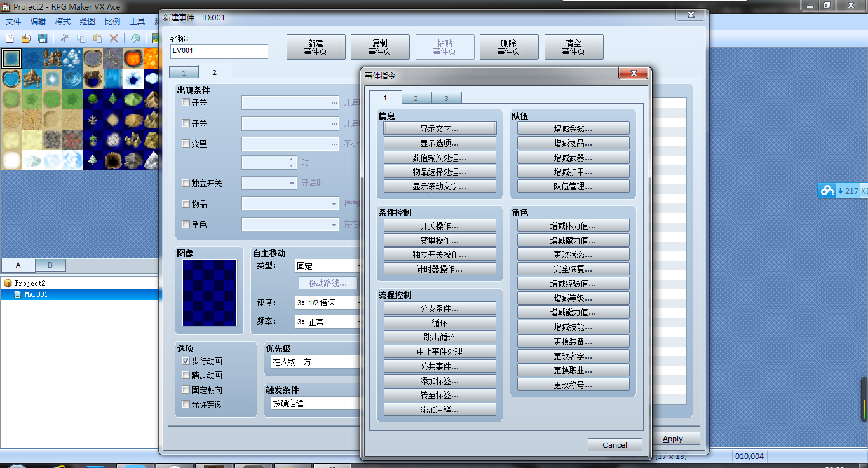Switch to tileset tab B

[50, 265]
